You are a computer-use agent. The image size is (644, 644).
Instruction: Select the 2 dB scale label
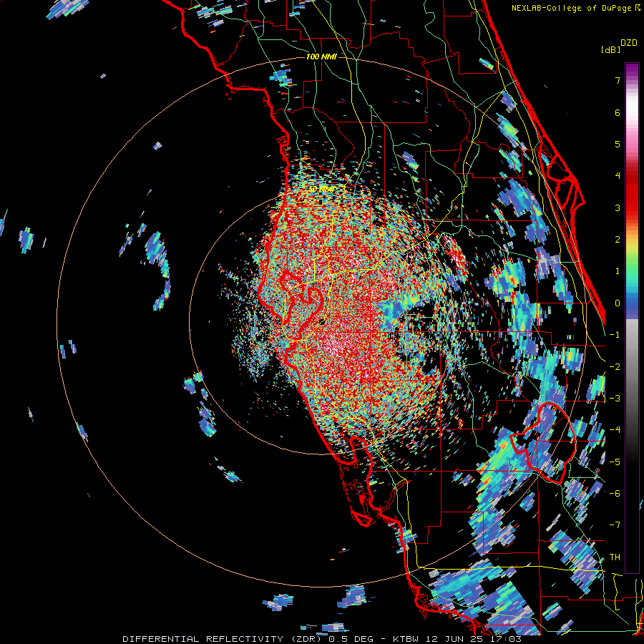coord(618,240)
